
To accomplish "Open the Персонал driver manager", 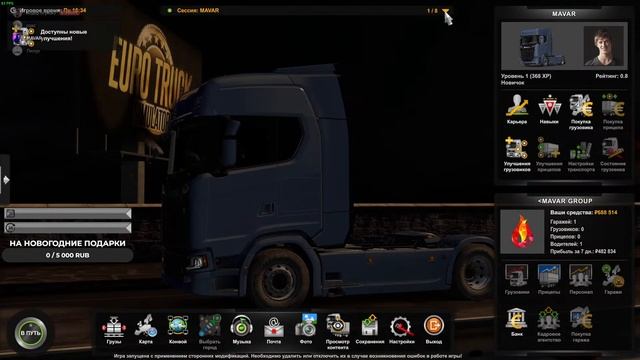I will (x=581, y=280).
